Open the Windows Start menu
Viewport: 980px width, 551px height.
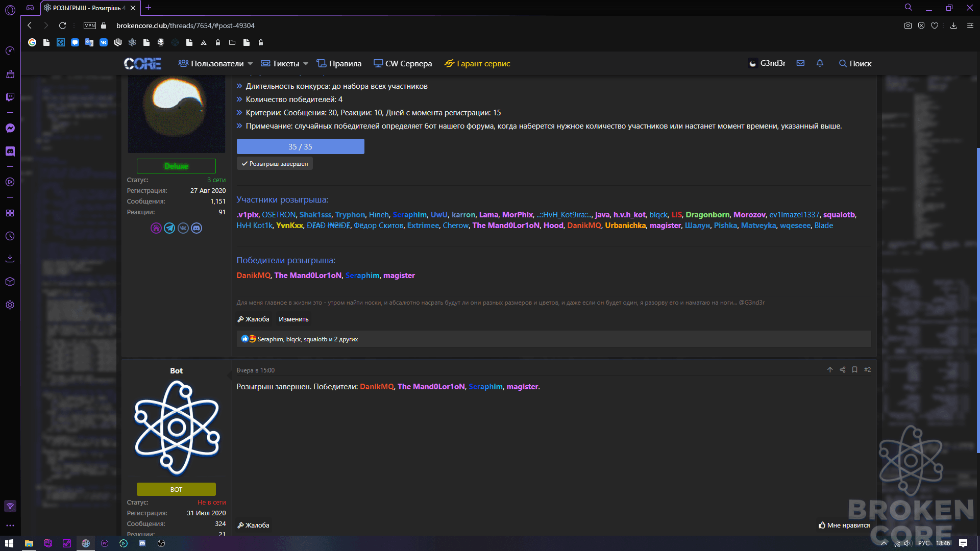(x=9, y=543)
